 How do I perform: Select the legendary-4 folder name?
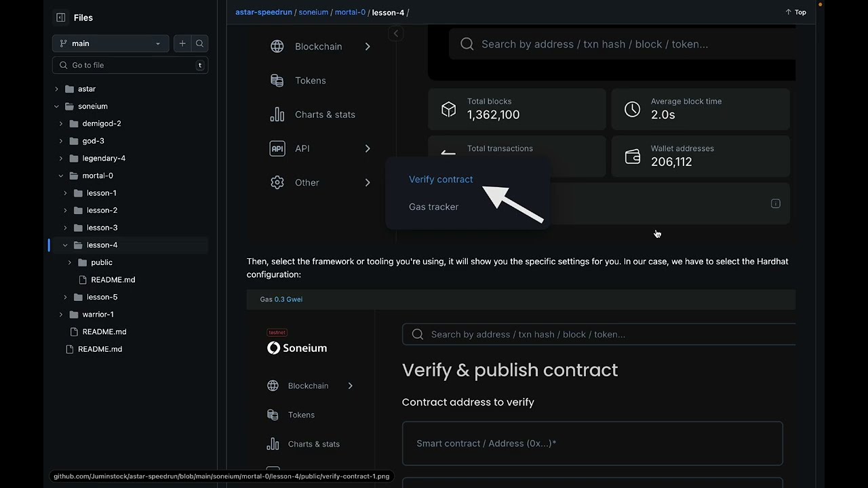pos(104,159)
